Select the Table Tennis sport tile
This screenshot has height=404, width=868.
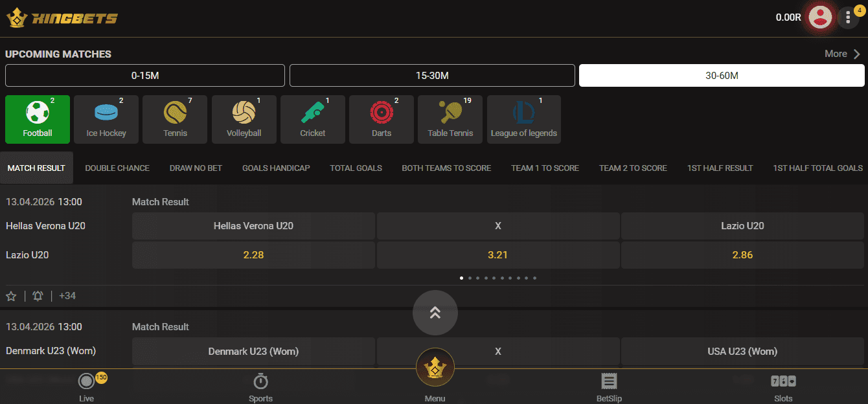450,119
